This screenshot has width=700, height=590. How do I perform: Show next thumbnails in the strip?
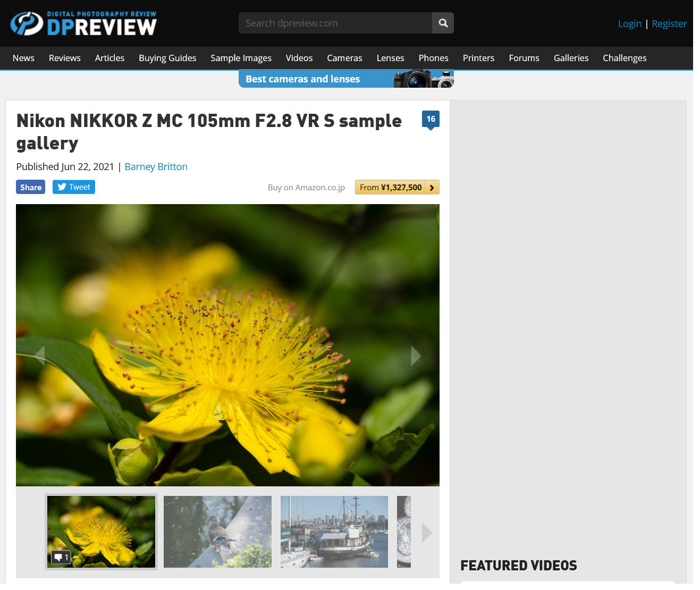[x=427, y=533]
